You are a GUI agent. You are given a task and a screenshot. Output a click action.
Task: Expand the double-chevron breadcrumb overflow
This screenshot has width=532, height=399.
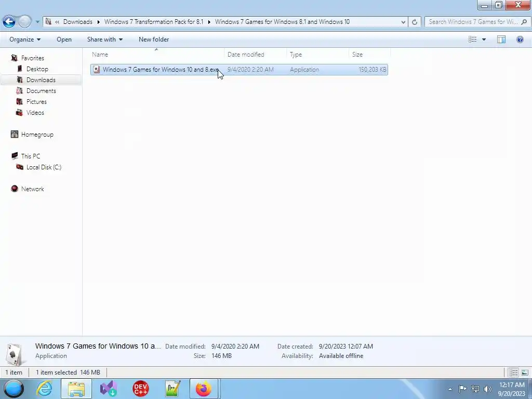(57, 22)
